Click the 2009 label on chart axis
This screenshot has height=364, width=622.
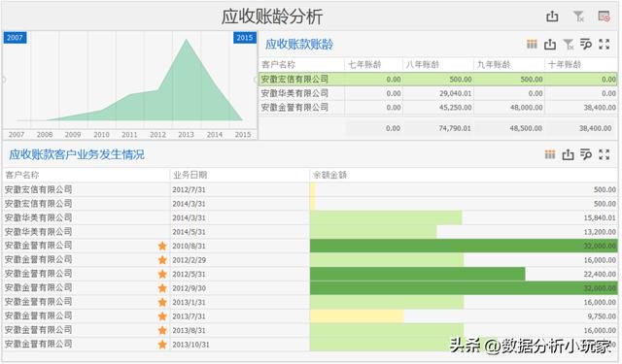(73, 135)
